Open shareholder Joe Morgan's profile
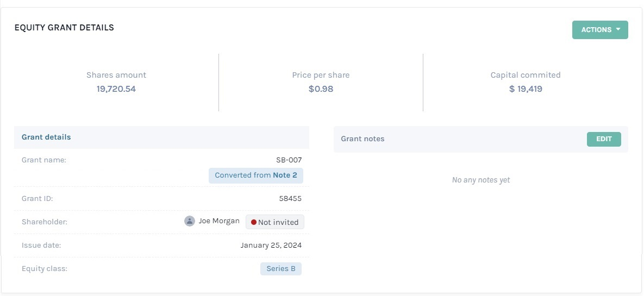This screenshot has width=644, height=296. click(x=219, y=221)
